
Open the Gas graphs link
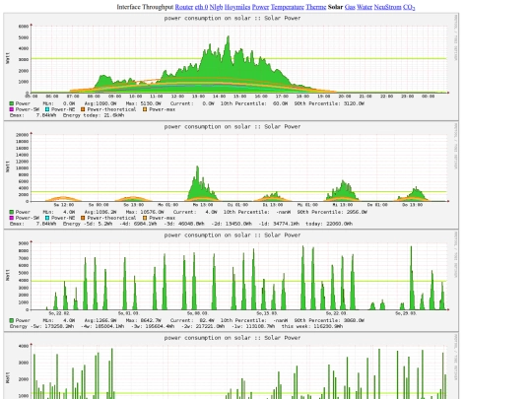coord(350,7)
